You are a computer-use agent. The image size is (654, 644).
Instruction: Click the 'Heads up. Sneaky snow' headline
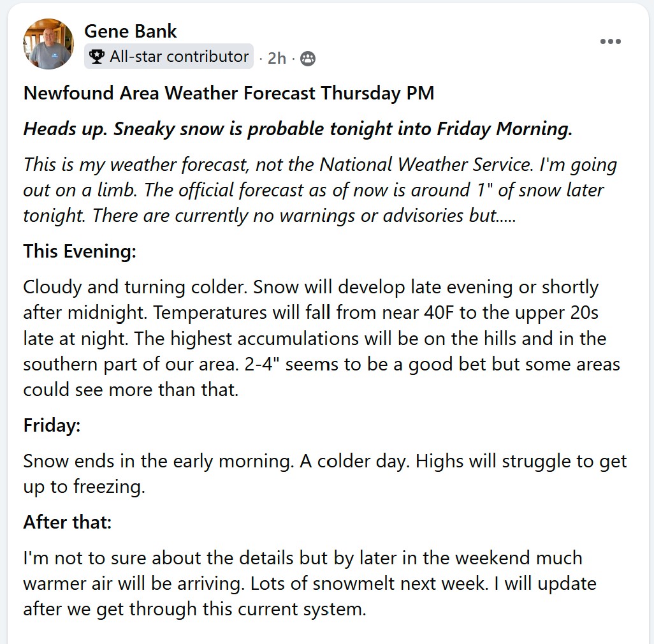[x=298, y=129]
